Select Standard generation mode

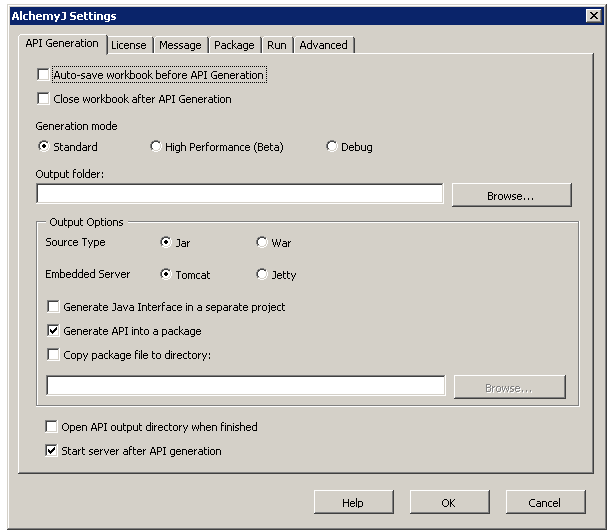[x=43, y=147]
